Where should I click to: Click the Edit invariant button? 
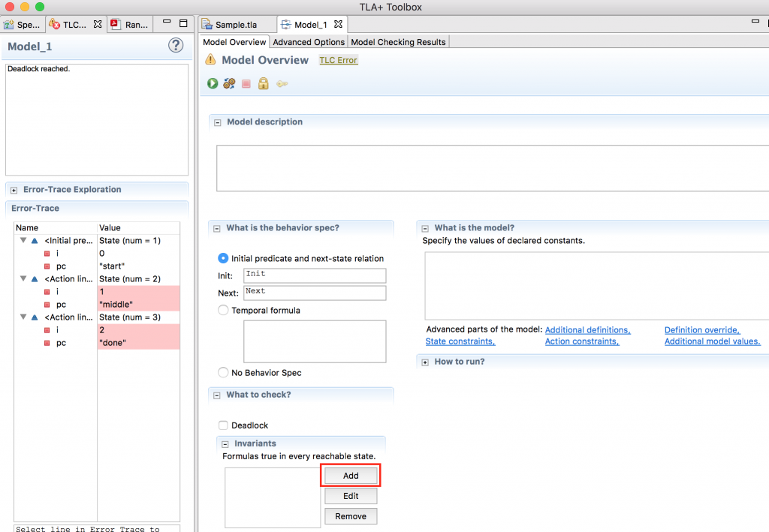click(351, 496)
